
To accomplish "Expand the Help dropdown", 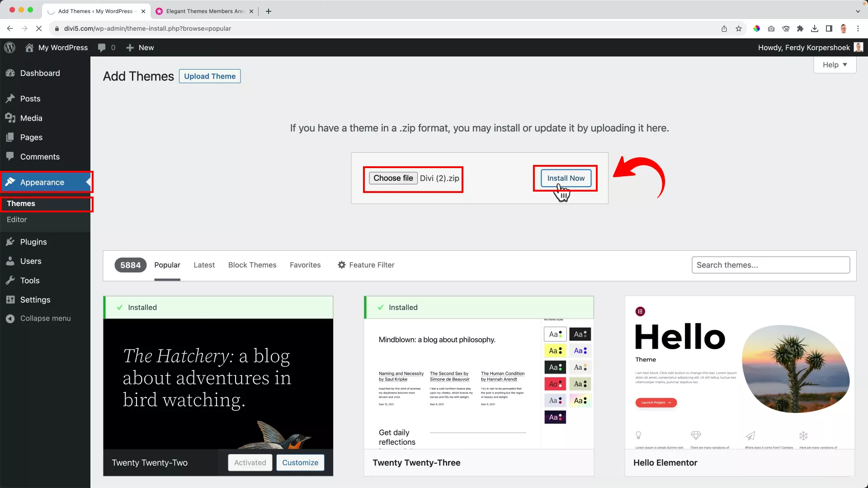I will tap(835, 65).
